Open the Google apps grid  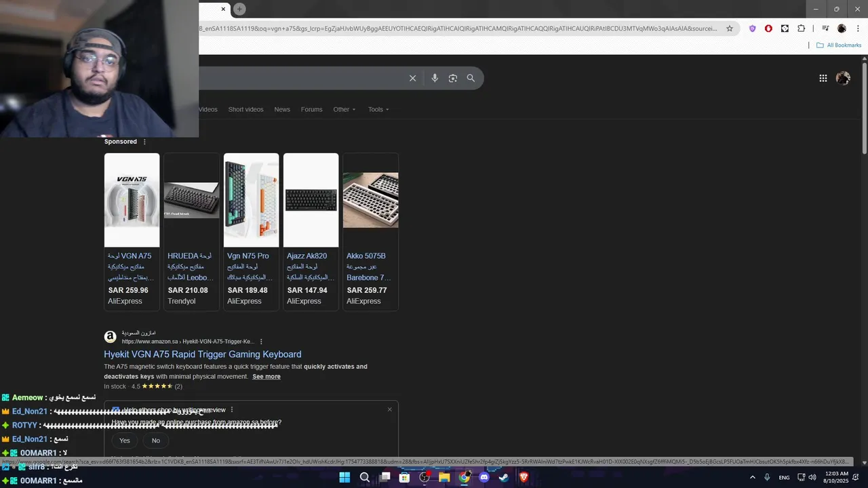click(x=823, y=78)
